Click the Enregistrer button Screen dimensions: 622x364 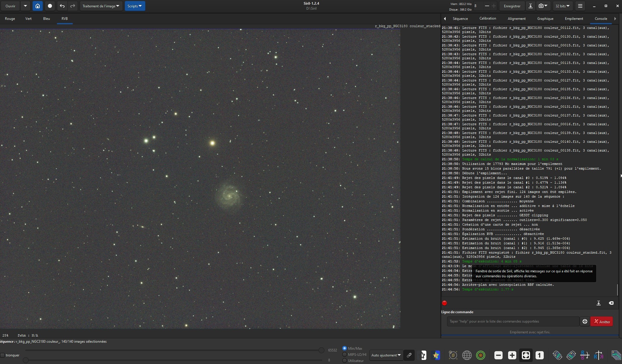[512, 6]
